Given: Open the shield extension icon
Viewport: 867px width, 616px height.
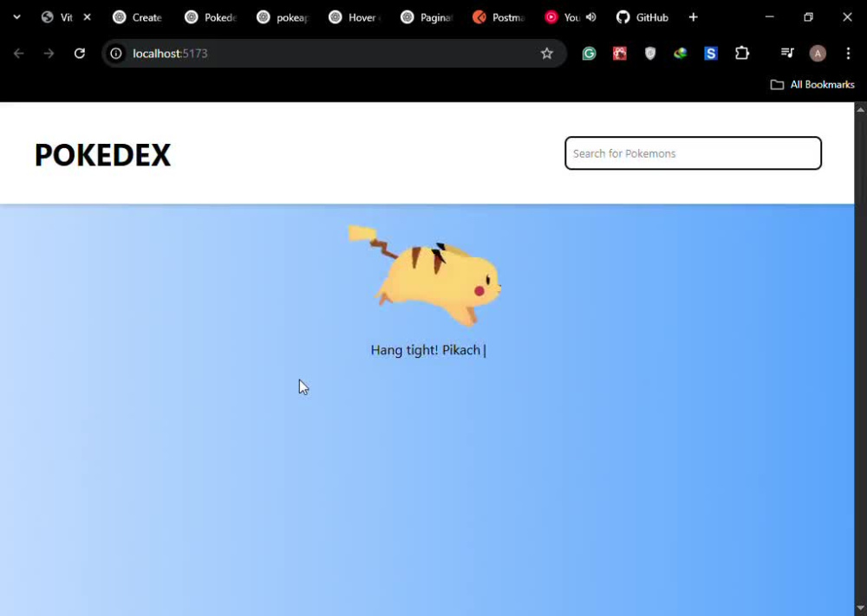Looking at the screenshot, I should [x=650, y=53].
